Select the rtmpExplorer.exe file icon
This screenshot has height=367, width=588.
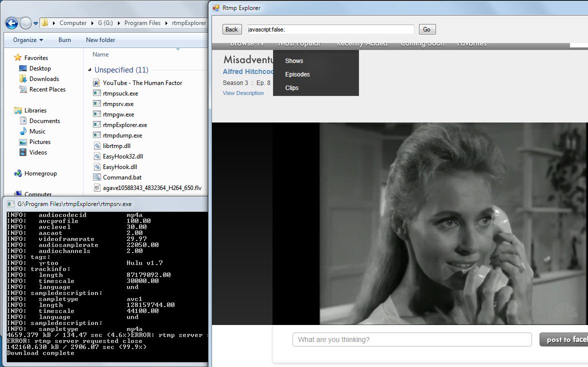point(97,125)
